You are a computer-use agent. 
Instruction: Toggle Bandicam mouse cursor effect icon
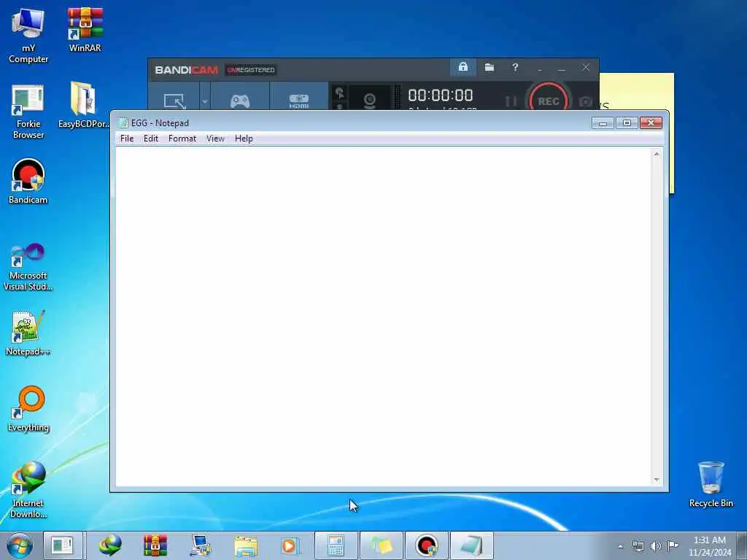pyautogui.click(x=340, y=93)
